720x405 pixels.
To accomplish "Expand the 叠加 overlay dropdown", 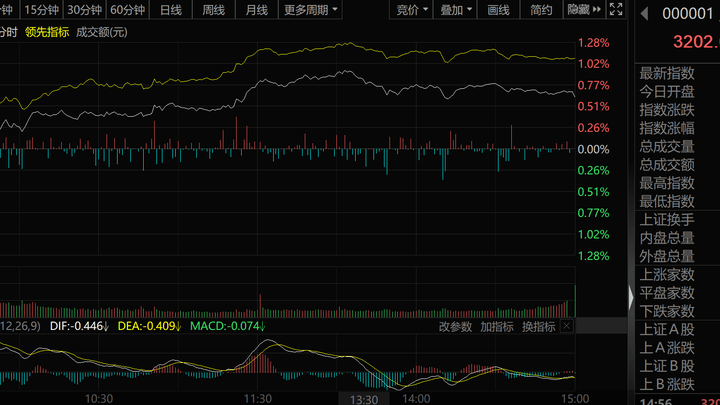I will (x=457, y=10).
